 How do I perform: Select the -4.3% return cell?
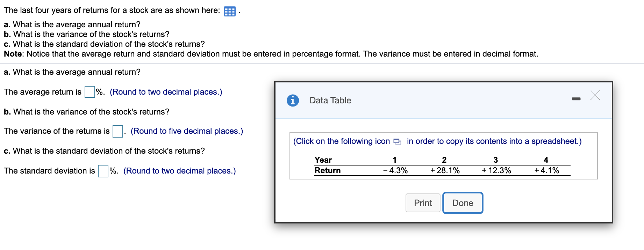pyautogui.click(x=395, y=170)
